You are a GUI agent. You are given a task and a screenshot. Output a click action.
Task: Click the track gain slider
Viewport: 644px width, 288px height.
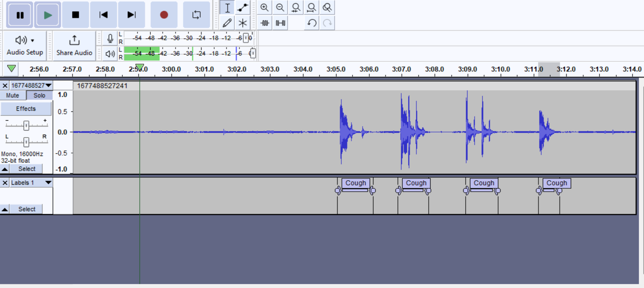pos(26,125)
